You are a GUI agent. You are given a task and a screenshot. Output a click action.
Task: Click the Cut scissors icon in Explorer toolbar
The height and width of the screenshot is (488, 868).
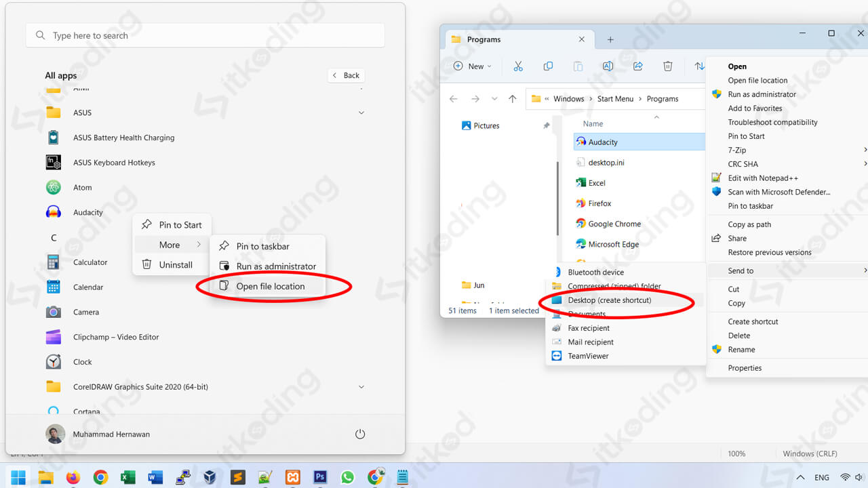click(518, 66)
